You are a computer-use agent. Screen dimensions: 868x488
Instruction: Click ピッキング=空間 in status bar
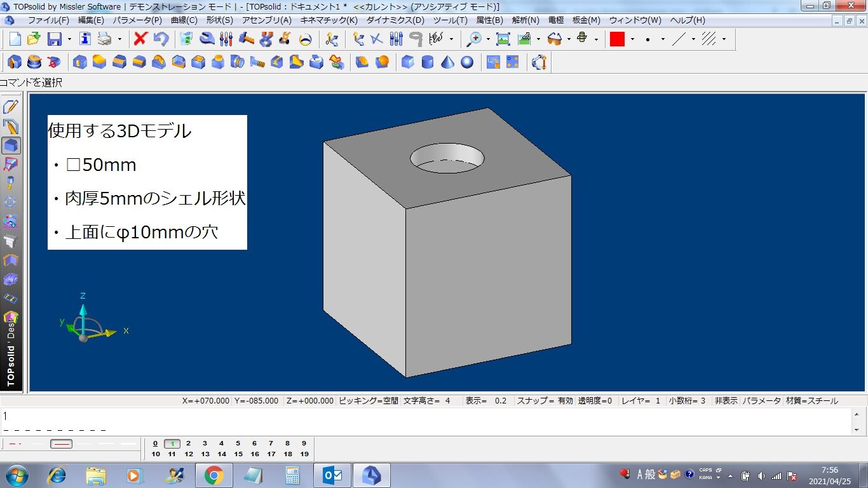click(369, 401)
